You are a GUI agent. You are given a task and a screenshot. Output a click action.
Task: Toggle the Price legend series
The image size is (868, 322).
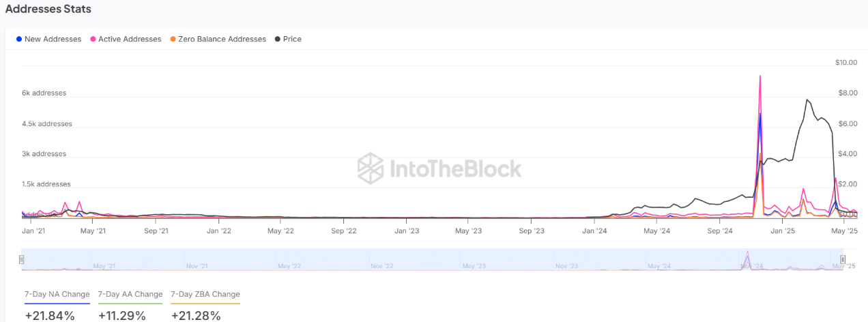[288, 39]
